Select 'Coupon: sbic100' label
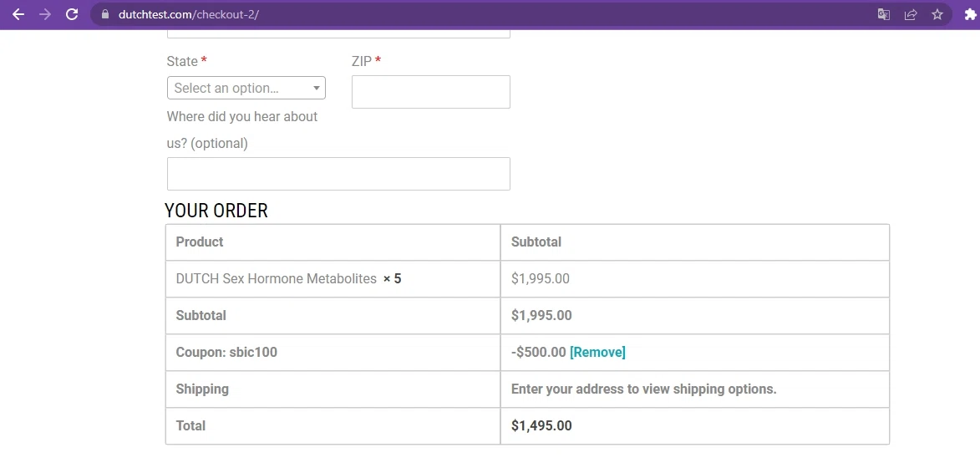980x463 pixels. [x=226, y=352]
